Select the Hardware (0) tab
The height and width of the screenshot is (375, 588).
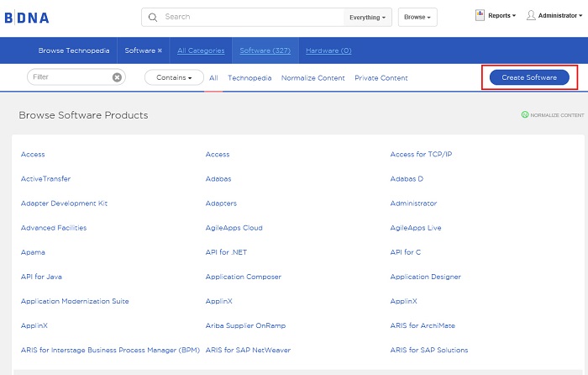pyautogui.click(x=328, y=50)
